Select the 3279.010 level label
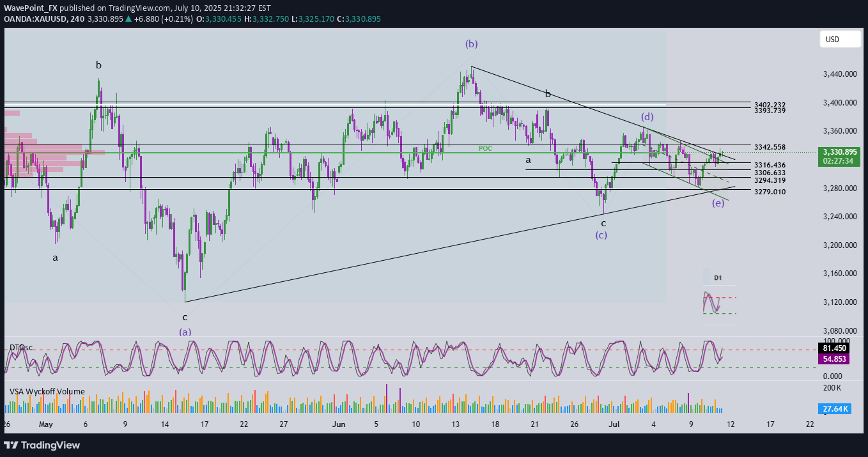Image resolution: width=868 pixels, height=457 pixels. pos(770,192)
